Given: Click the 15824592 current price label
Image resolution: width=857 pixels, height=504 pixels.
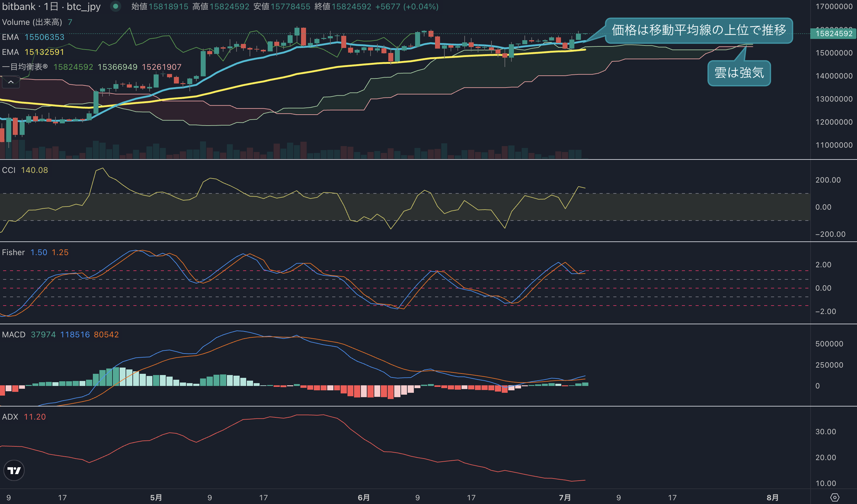Looking at the screenshot, I should pos(833,34).
